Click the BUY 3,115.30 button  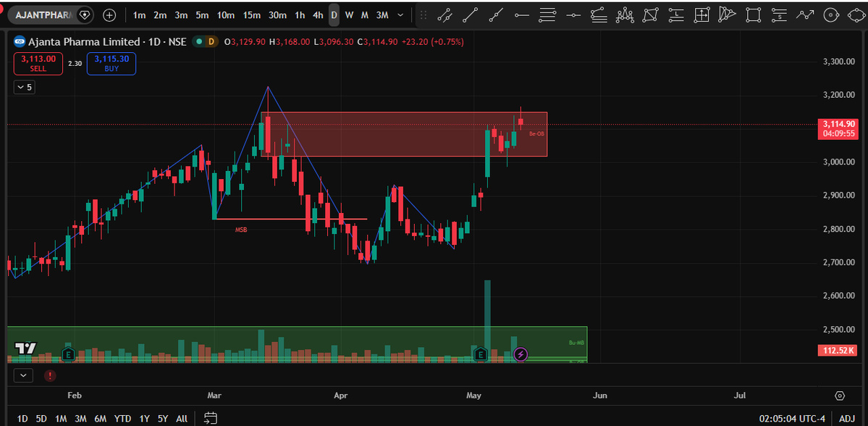click(111, 63)
